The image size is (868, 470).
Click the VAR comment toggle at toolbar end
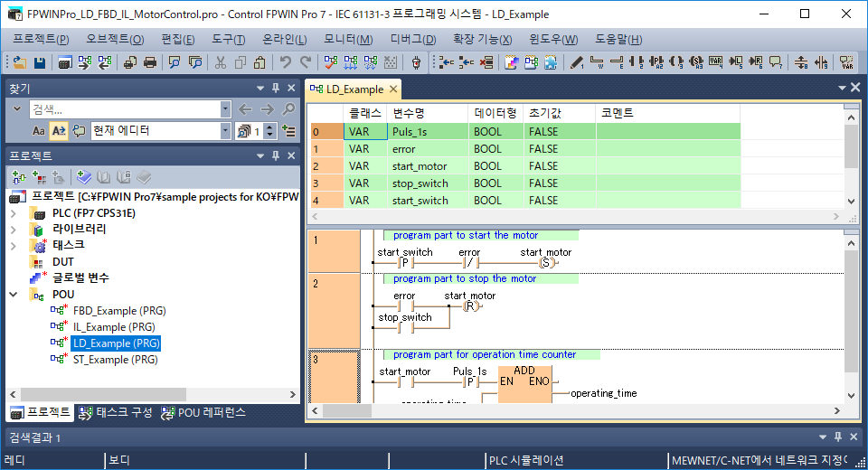846,62
